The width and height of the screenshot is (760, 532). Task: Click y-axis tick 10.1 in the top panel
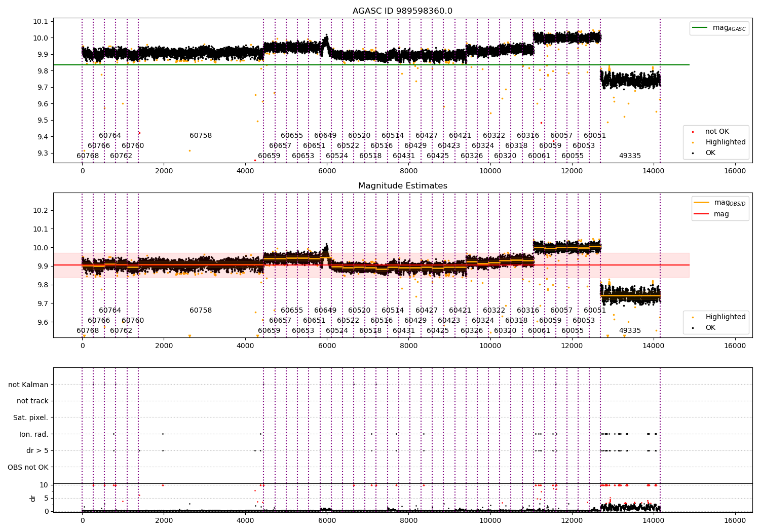(41, 22)
